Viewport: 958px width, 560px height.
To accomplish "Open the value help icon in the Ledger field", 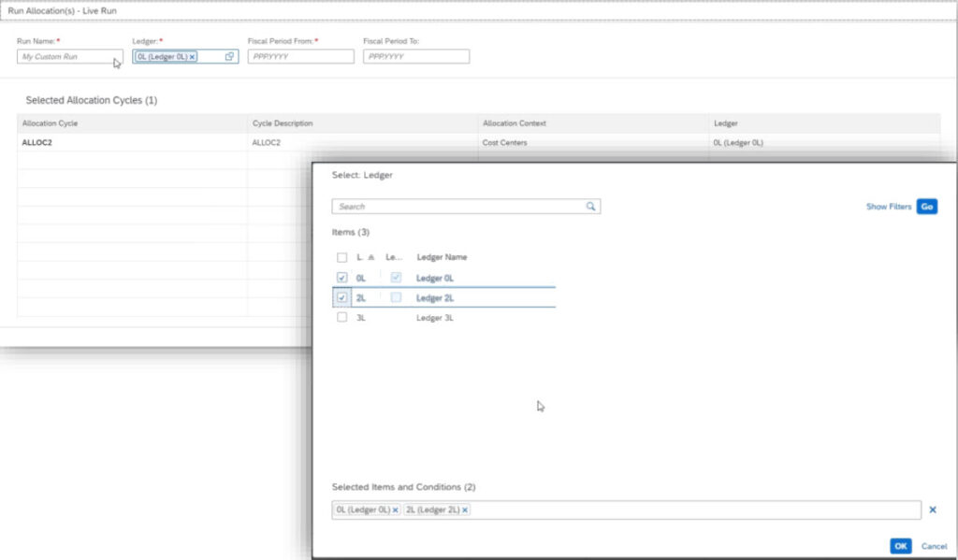I will 229,57.
